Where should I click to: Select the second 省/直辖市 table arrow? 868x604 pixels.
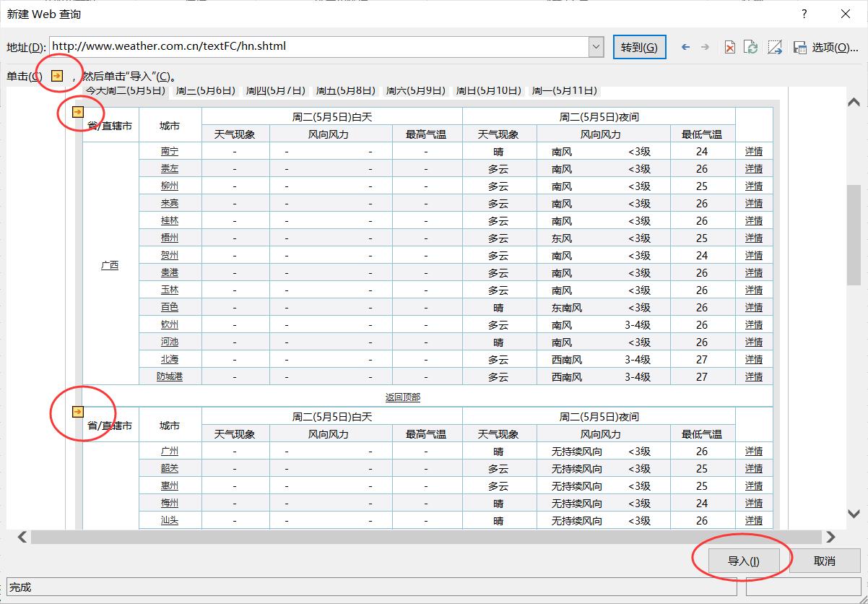tap(76, 411)
